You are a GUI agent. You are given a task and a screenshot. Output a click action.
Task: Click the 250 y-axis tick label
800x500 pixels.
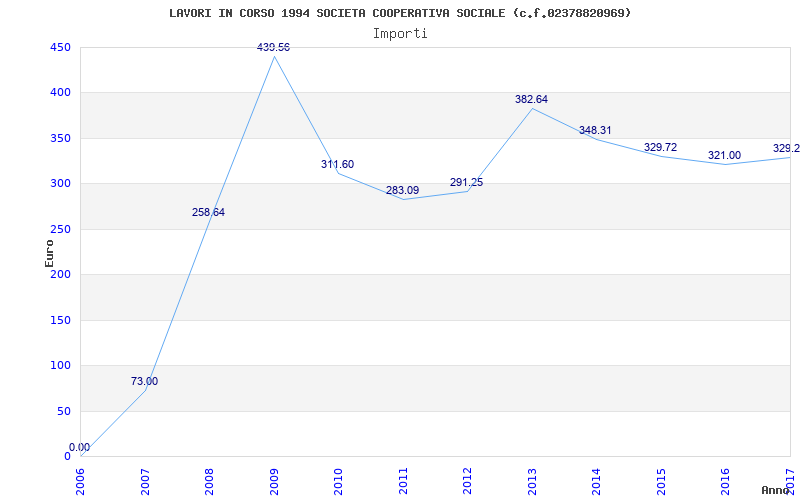tap(60, 229)
